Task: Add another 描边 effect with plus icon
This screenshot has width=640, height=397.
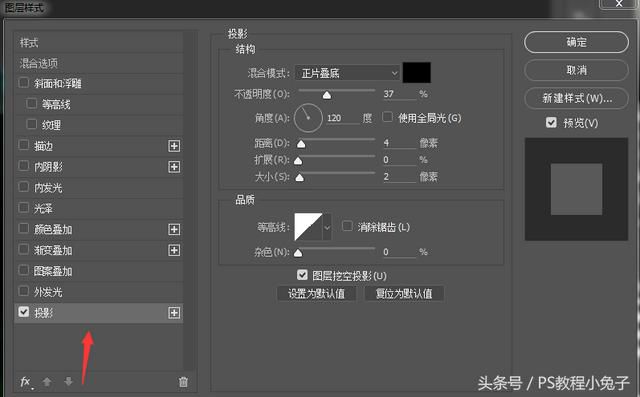Action: [174, 146]
